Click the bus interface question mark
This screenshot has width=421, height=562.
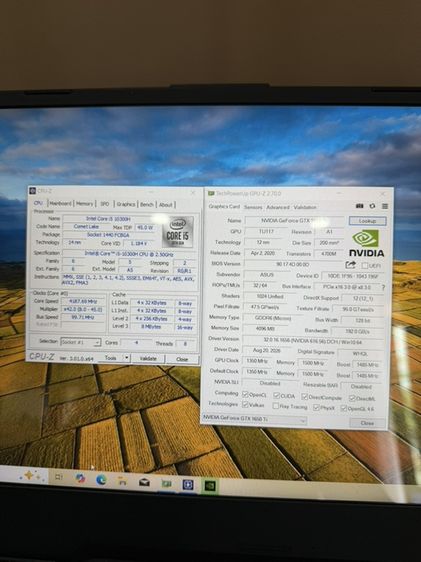[383, 287]
